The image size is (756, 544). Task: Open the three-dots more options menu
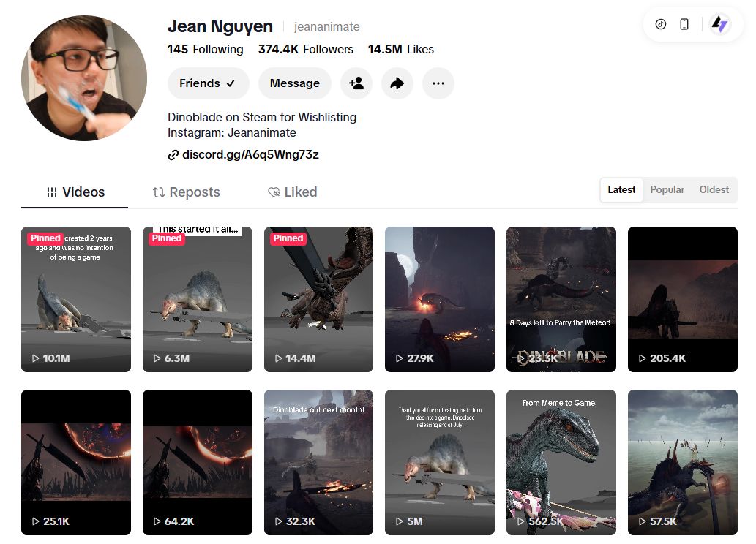click(438, 83)
